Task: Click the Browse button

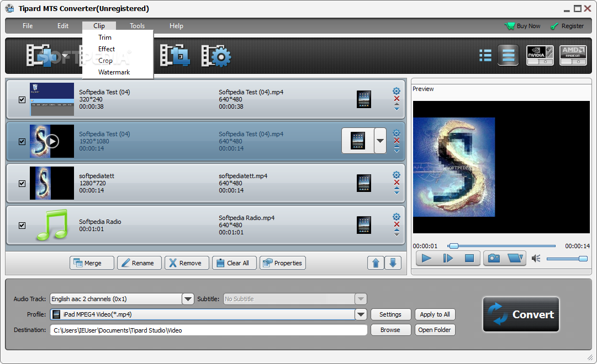Action: coord(390,330)
